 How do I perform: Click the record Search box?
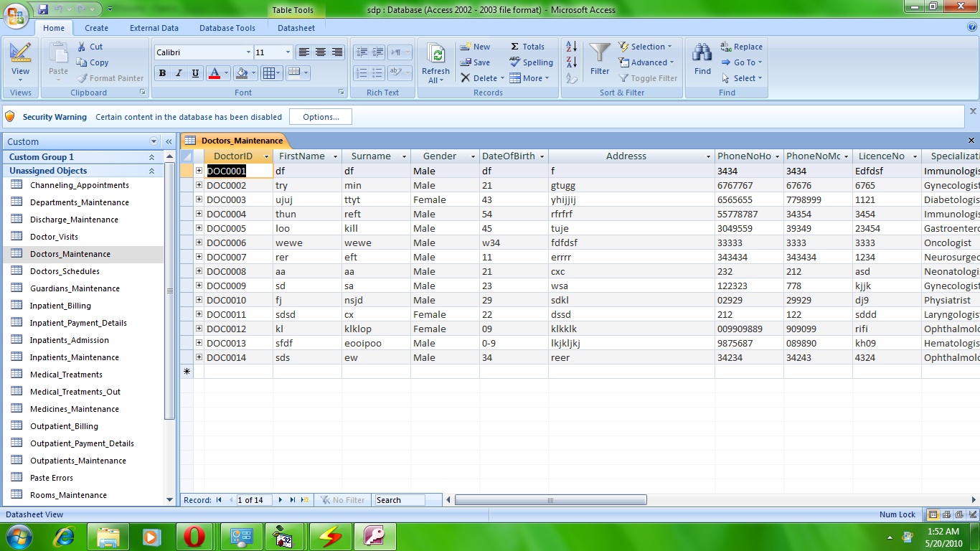(400, 500)
